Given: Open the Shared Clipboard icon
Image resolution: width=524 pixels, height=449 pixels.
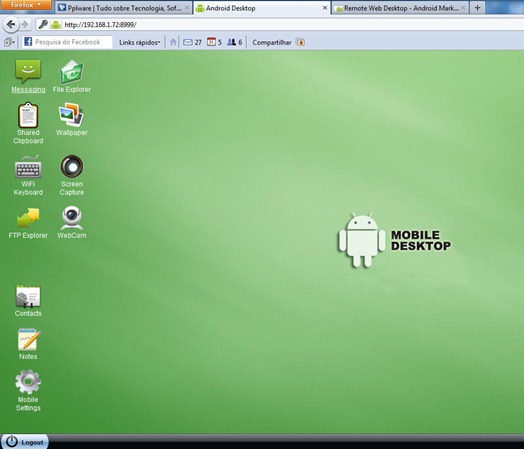Looking at the screenshot, I should (28, 115).
